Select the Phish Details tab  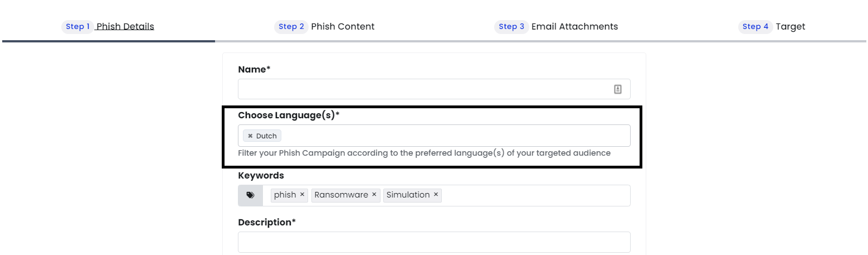click(125, 27)
